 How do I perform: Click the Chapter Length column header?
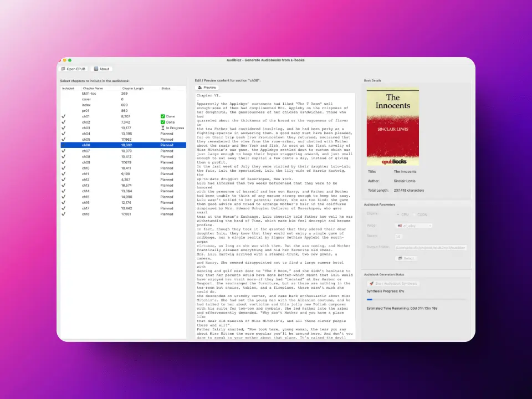133,88
